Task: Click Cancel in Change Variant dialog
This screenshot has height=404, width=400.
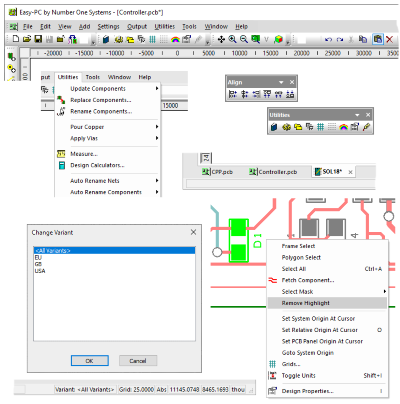Action: tap(138, 361)
